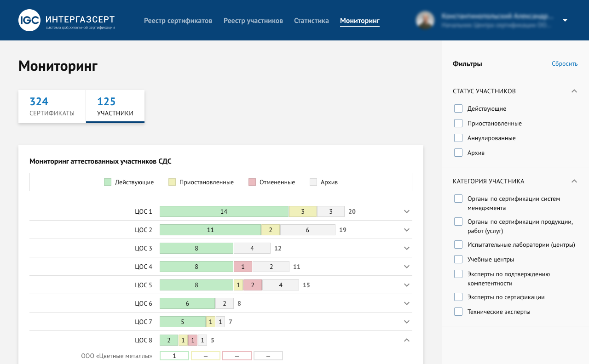The height and width of the screenshot is (364, 589).
Task: Expand the ЦОС 5 row details
Action: click(x=406, y=285)
